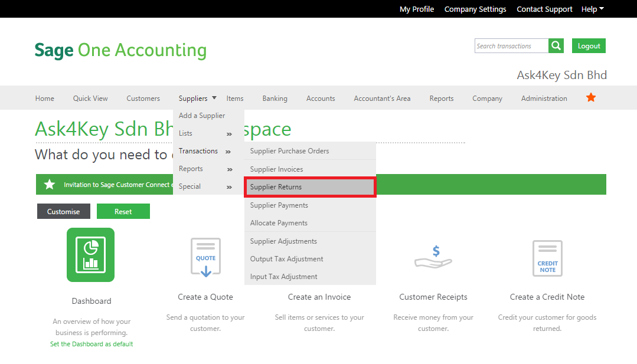The width and height of the screenshot is (637, 364).
Task: Choose Allocate Payments
Action: 310,223
